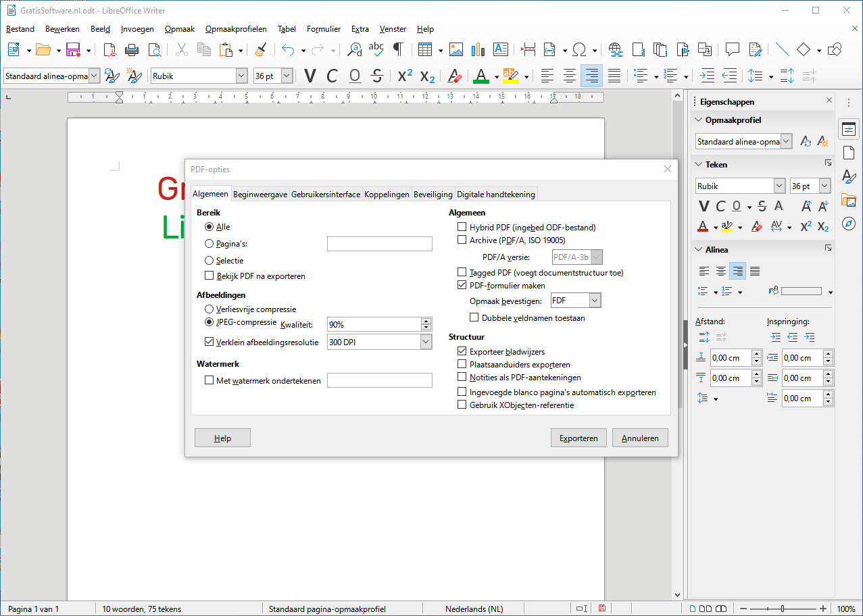
Task: Open the FDF submit format dropdown
Action: (x=594, y=301)
